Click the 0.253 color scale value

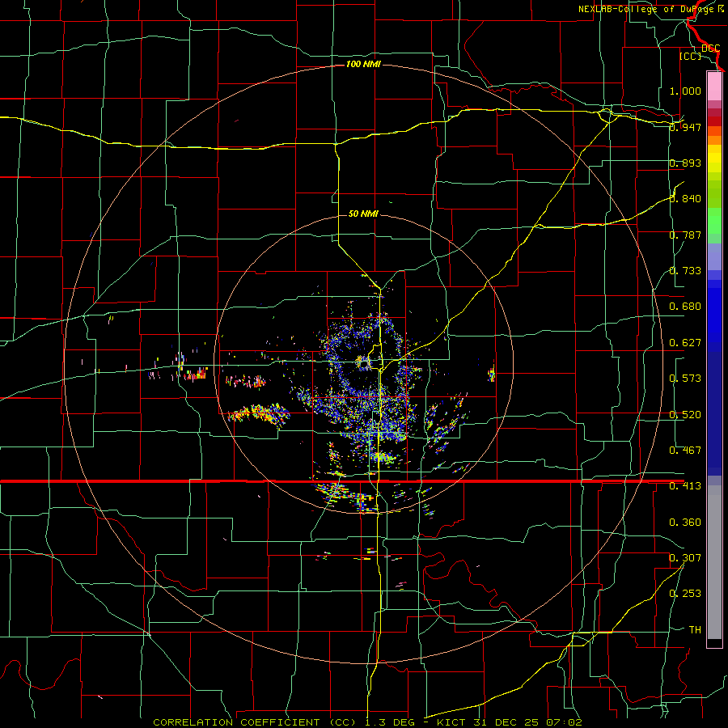685,594
